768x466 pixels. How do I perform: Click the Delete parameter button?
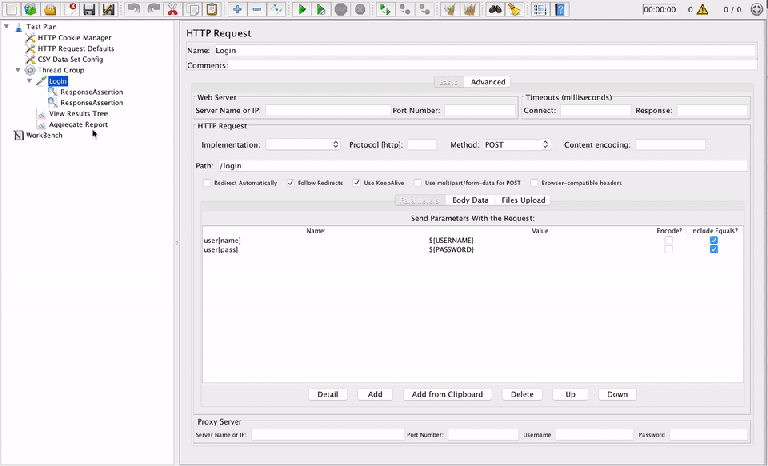coord(522,394)
